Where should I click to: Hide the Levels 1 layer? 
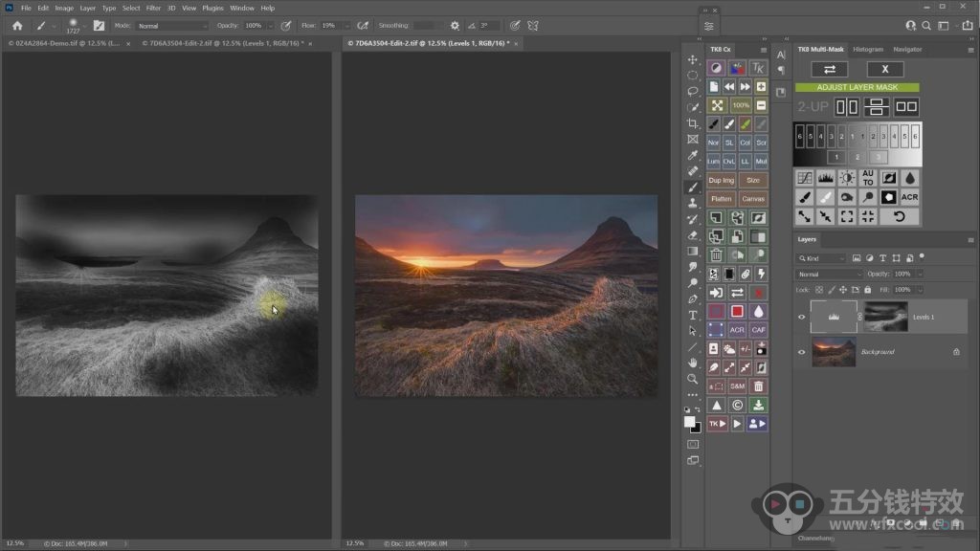tap(801, 317)
